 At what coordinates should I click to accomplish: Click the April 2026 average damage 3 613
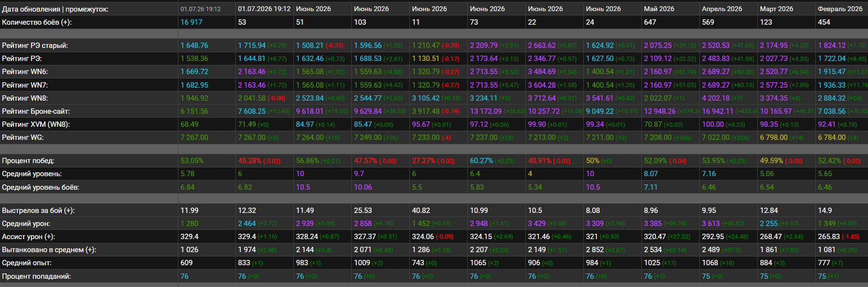[x=710, y=223]
